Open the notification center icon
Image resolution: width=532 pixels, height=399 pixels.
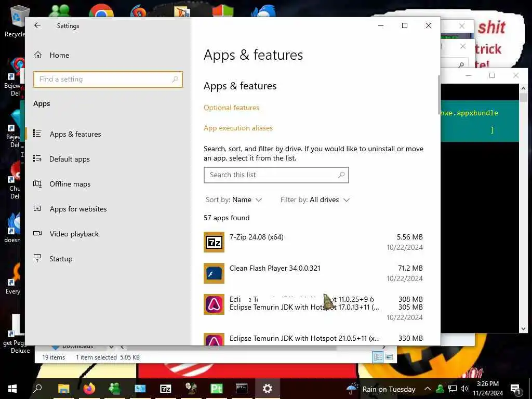pos(515,389)
